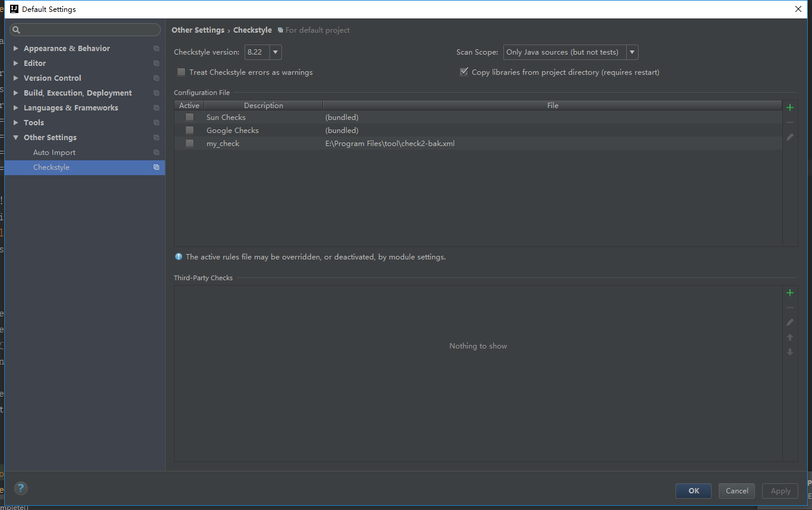Click the edit pencil icon for configuration files

[789, 137]
